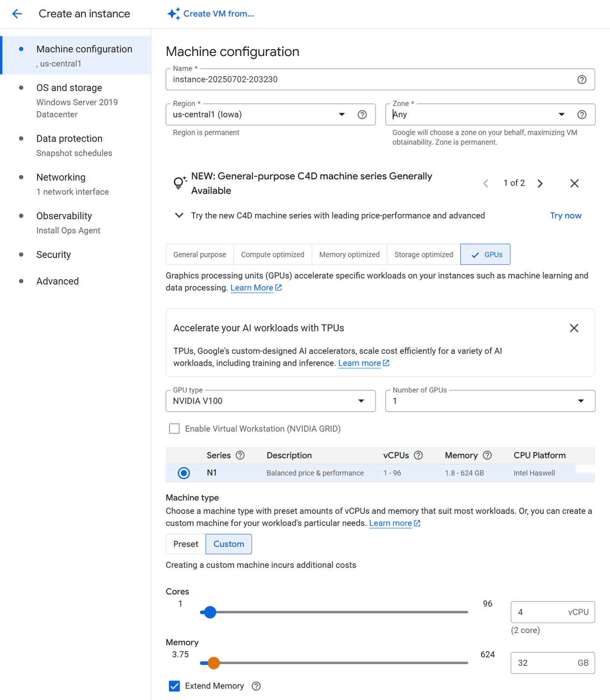
Task: Open the Networking section in sidebar
Action: pos(61,177)
